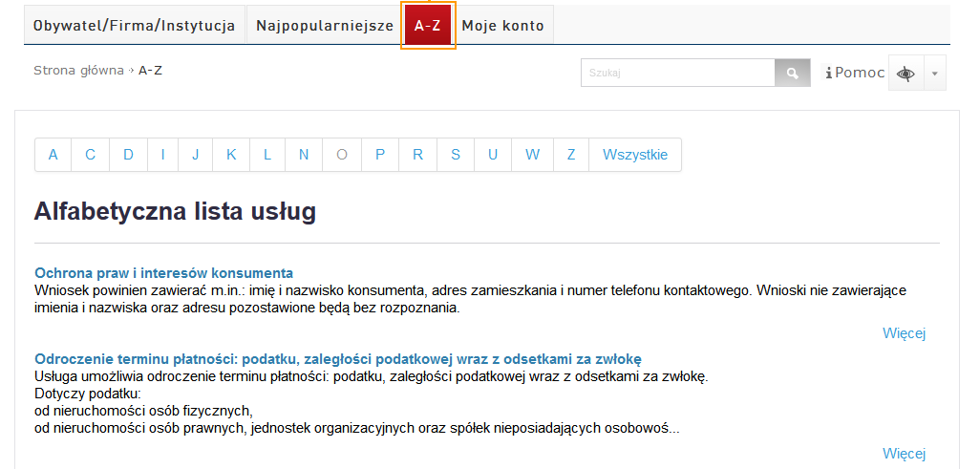Open Ochrona praw i interesów konsumenta
The width and height of the screenshot is (980, 469).
click(163, 273)
